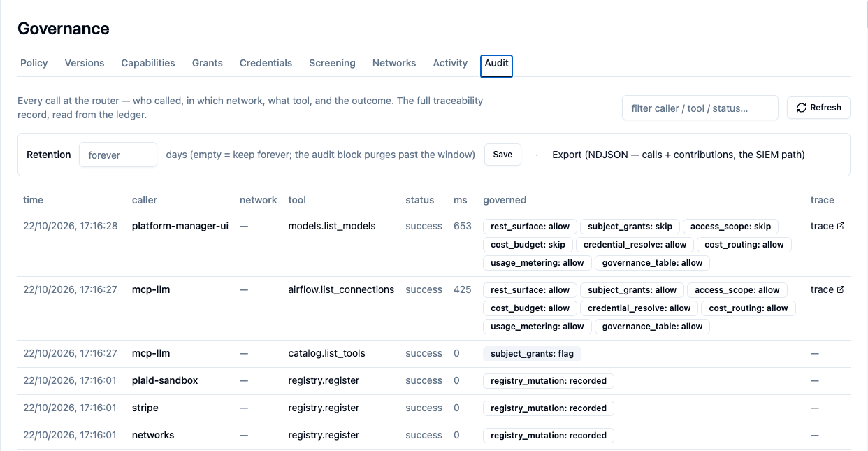Switch to the Screening tab
Screen dimensions: 868x451
(x=332, y=63)
